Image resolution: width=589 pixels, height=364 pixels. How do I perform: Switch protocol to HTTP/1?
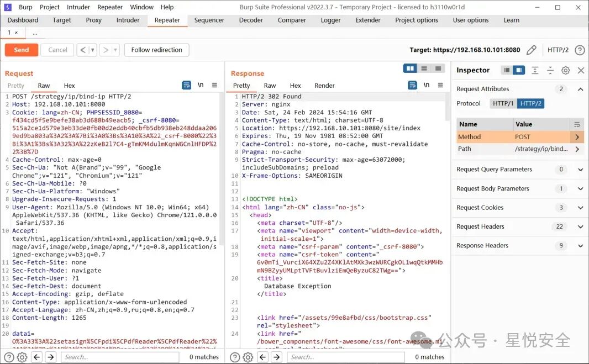(503, 103)
